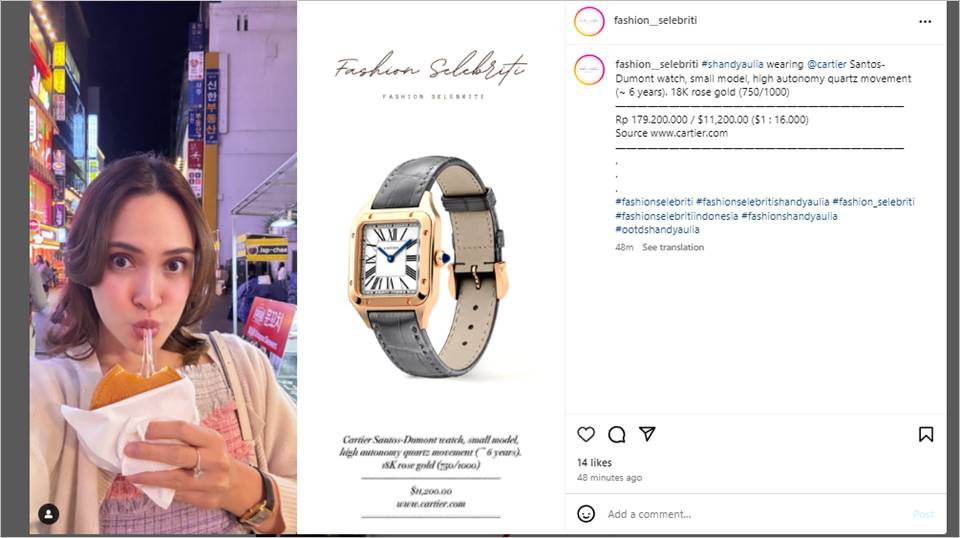This screenshot has height=538, width=960.
Task: Open the #fashionselebriti hashtag
Action: click(x=654, y=202)
